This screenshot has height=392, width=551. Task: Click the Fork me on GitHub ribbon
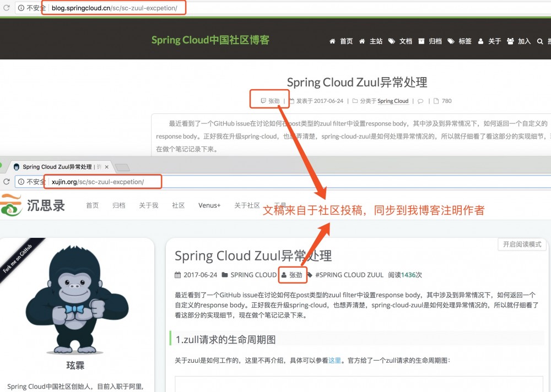pos(18,258)
